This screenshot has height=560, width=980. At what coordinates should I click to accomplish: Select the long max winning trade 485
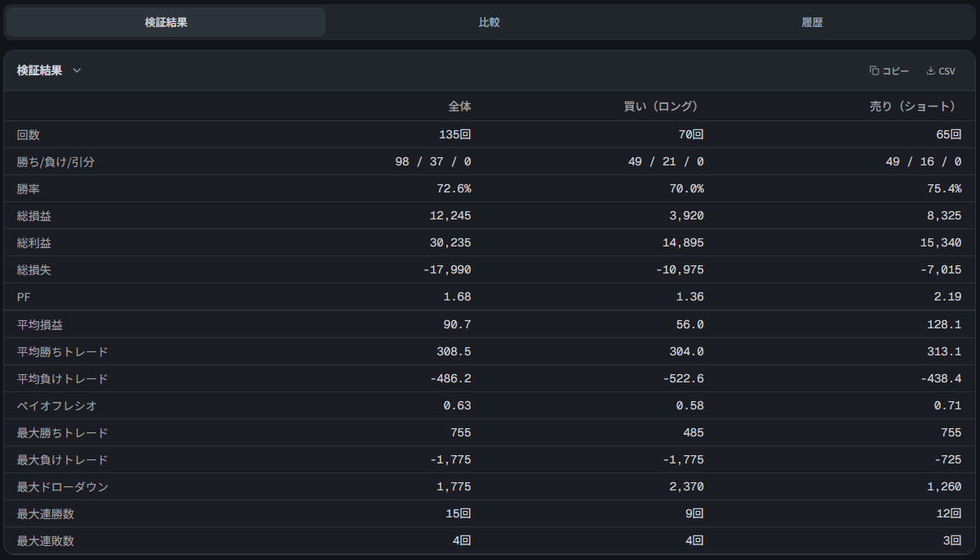point(693,432)
